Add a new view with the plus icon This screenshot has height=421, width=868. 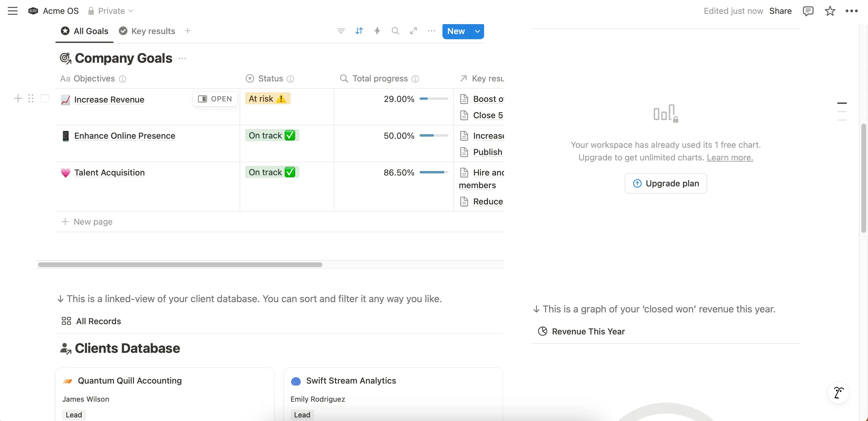(188, 31)
